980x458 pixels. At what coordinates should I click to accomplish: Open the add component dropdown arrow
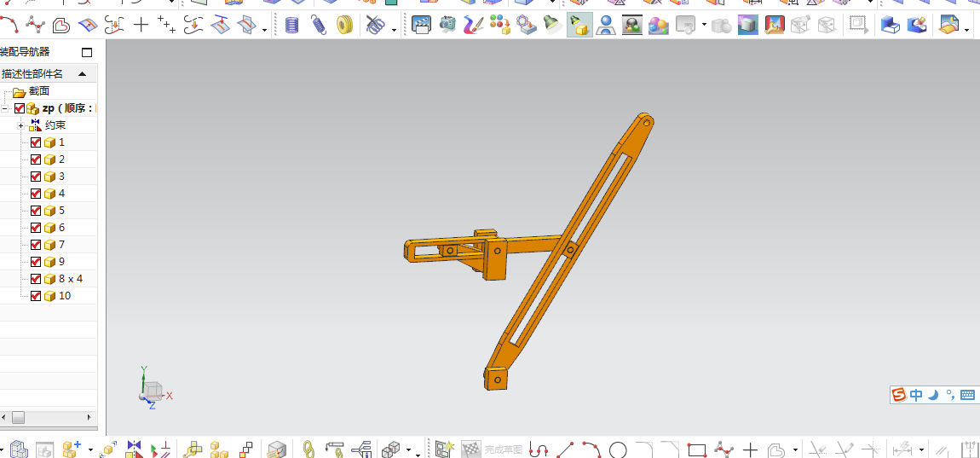pyautogui.click(x=90, y=449)
